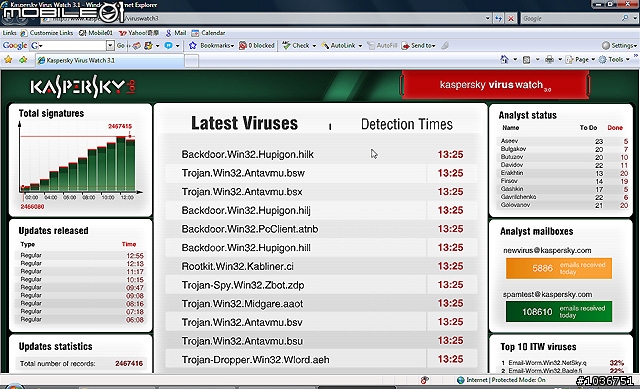Select Backdoor.Win32.Hupigon.hilk row
The image size is (640, 389).
tap(321, 154)
